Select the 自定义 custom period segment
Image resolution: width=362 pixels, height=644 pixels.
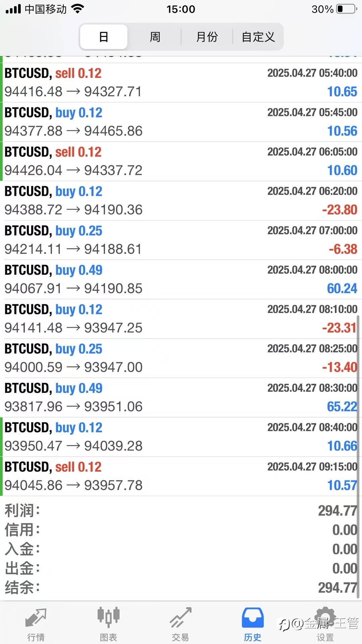point(258,37)
